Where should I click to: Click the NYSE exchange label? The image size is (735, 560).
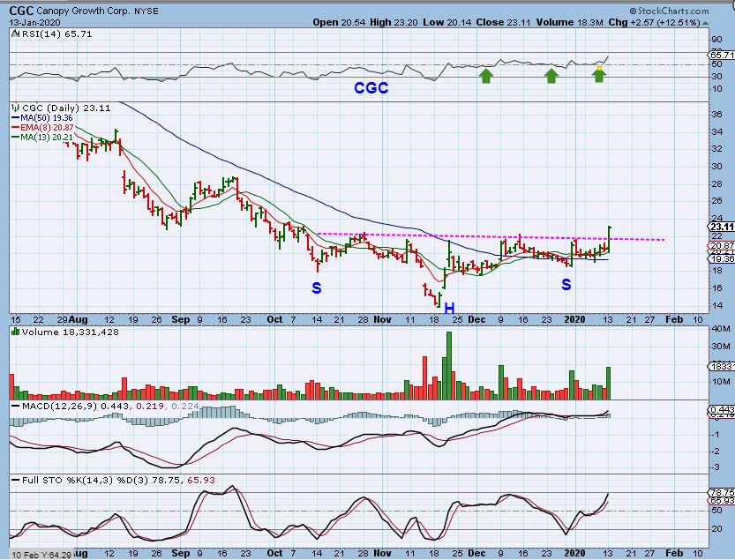(x=146, y=11)
